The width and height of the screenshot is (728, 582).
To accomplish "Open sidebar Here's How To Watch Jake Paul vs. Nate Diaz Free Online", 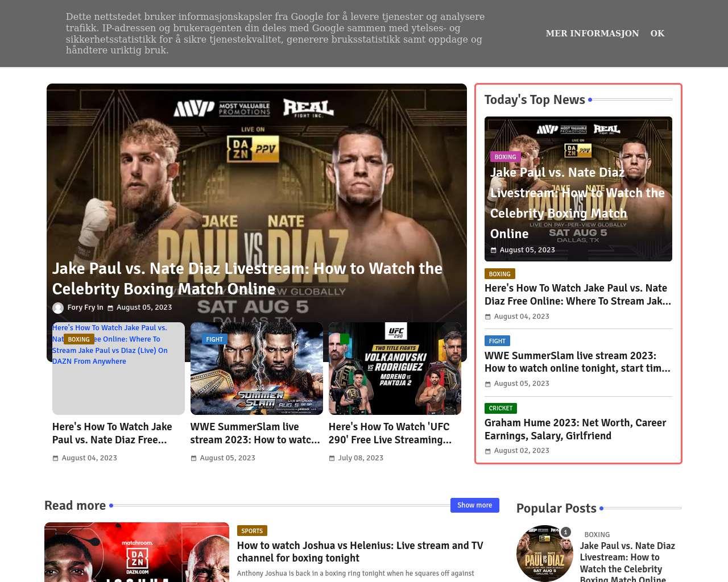I will 578,294.
